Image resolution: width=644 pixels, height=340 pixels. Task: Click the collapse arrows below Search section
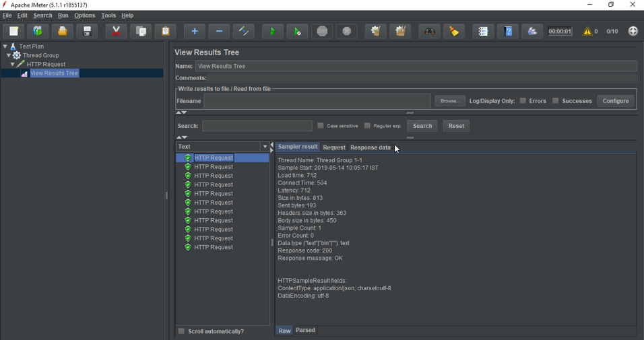click(x=181, y=137)
